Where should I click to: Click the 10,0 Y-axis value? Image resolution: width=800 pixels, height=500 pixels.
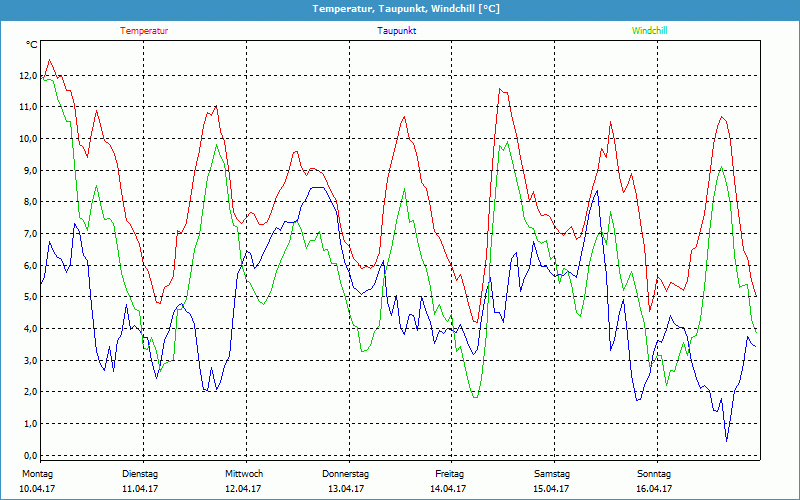coord(28,138)
